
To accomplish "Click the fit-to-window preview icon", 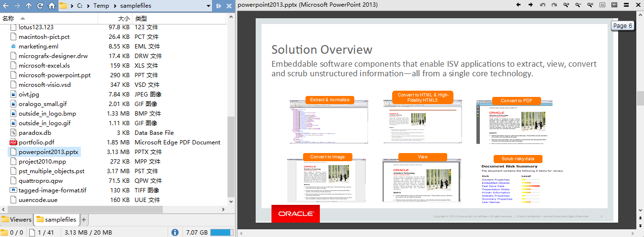I will point(602,5).
